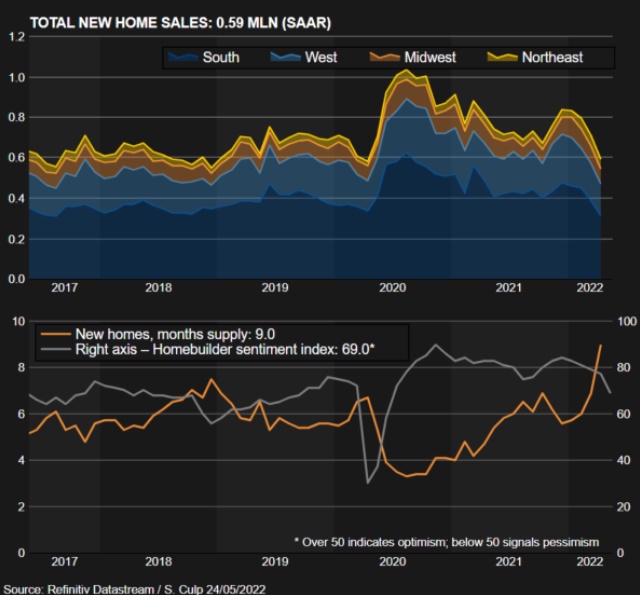Click the 'South' legend label text
The width and height of the screenshot is (640, 595).
(220, 57)
